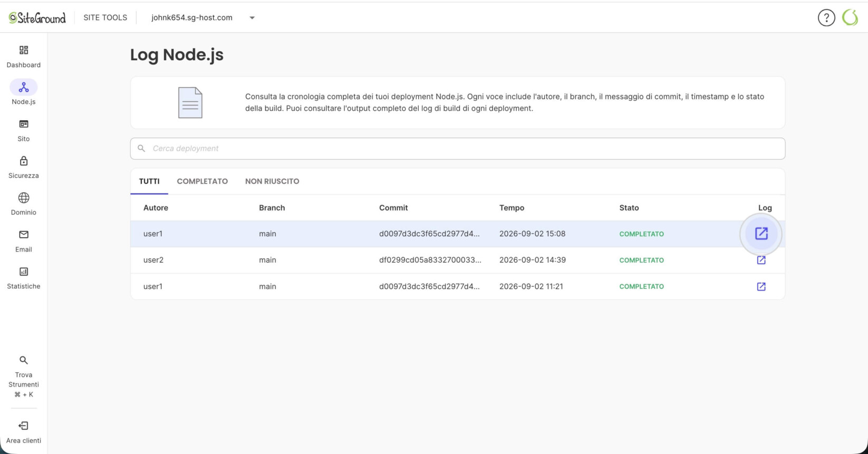
Task: Click the Stato column header
Action: point(629,208)
